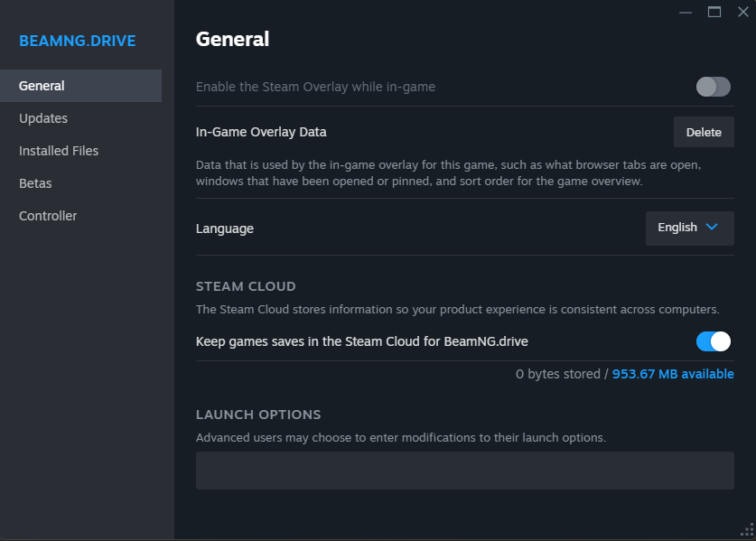Click the BEAMNG.DRIVE title
Viewport: 756px width, 541px height.
click(x=77, y=41)
